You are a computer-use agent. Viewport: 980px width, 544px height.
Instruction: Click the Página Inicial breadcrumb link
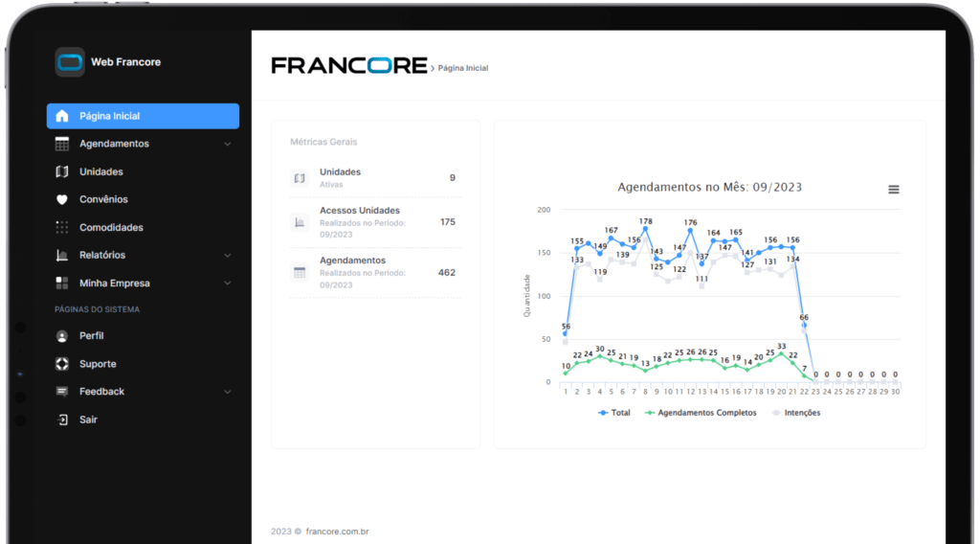point(462,68)
